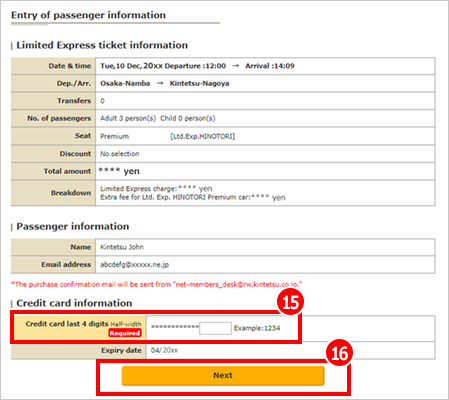Click the Ltd.Exp.HINOTORI label

tap(203, 136)
